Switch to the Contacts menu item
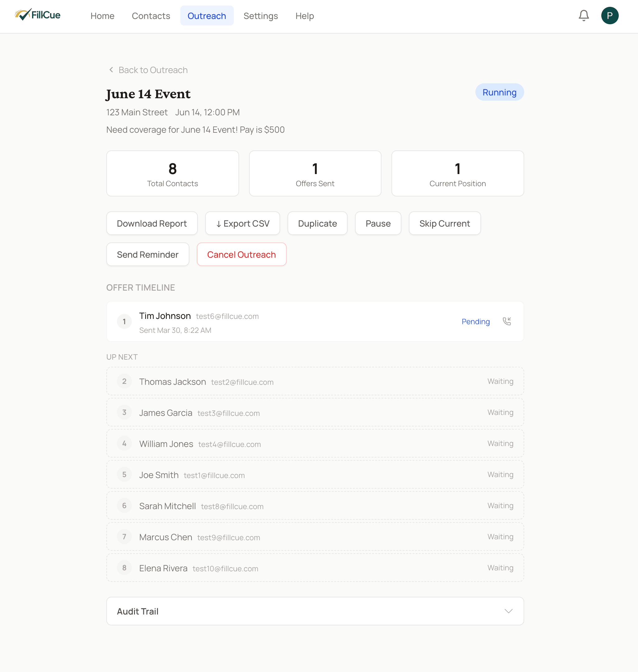Screen dimensions: 638x672 click(151, 16)
